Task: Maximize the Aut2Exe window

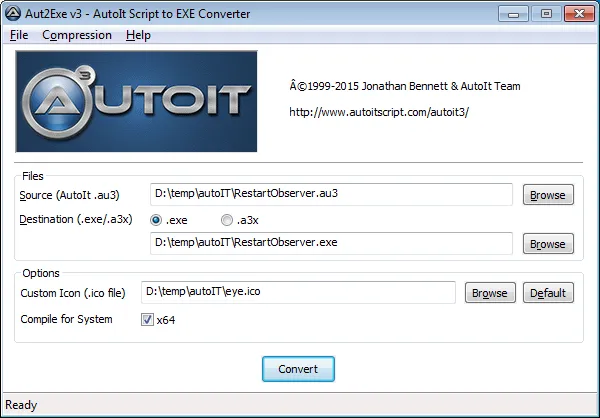Action: coord(546,14)
